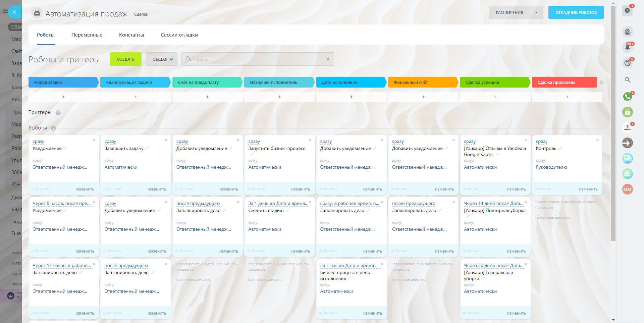Remove the Завершить задачу robot card
This screenshot has width=644, height=323.
point(166,140)
